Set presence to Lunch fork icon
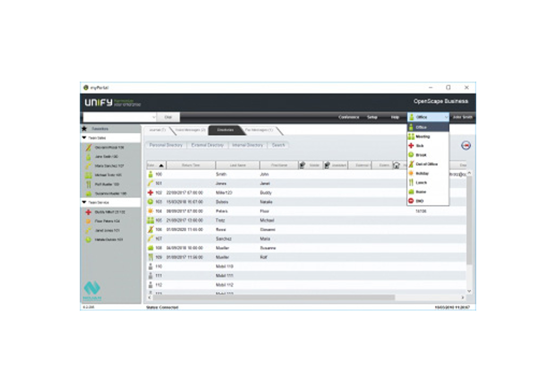Viewport: 556px width, 392px height. 421,183
